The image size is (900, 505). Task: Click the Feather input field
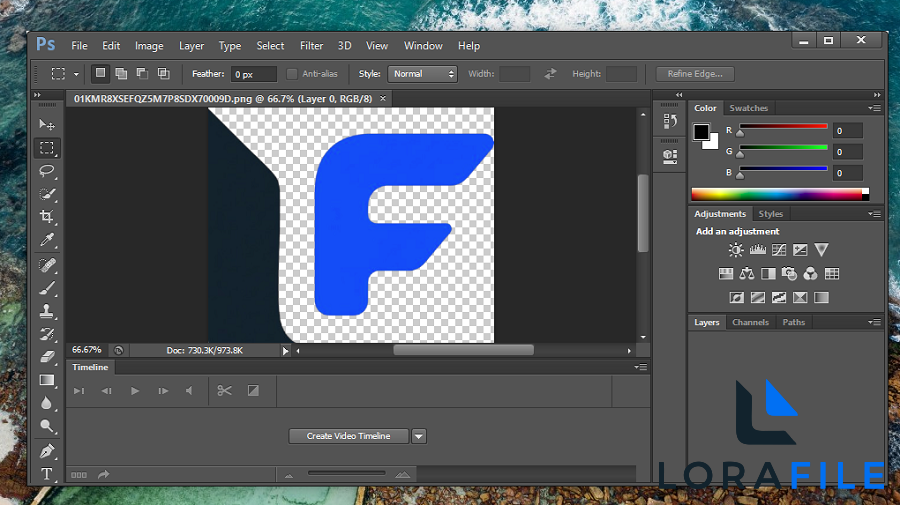(254, 74)
